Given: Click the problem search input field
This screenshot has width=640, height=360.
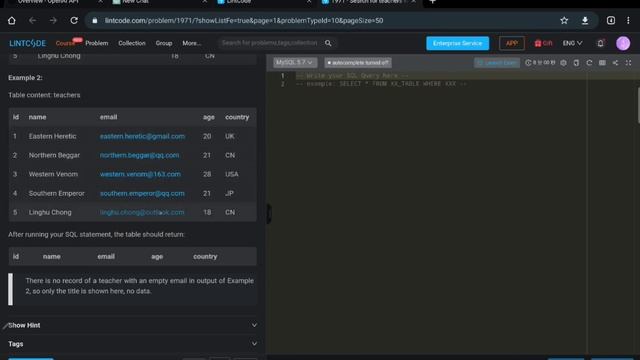Looking at the screenshot, I should [270, 43].
